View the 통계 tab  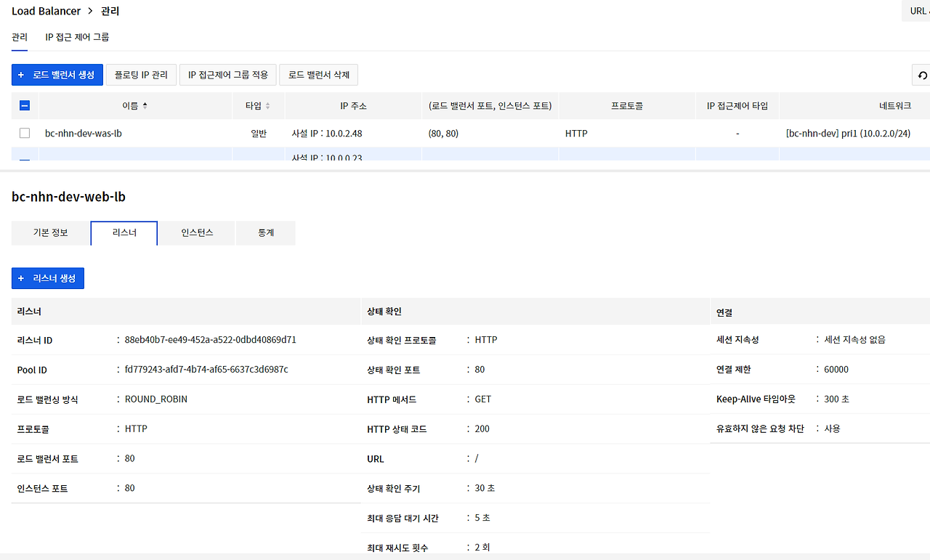pyautogui.click(x=265, y=233)
